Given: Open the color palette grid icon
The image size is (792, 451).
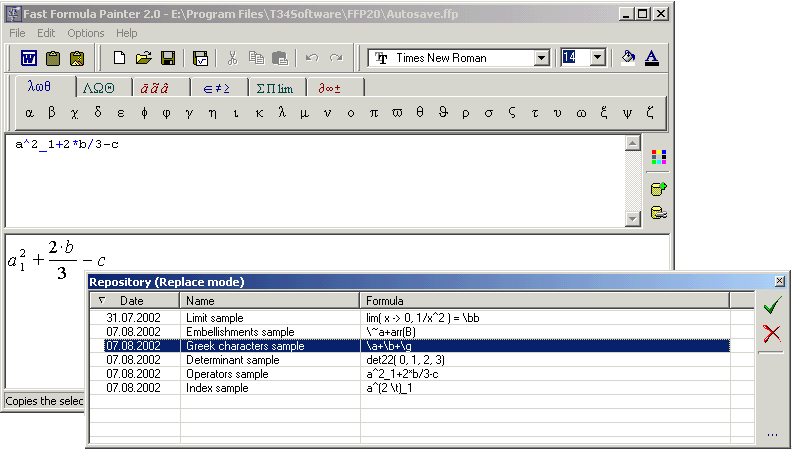Looking at the screenshot, I should click(x=658, y=157).
